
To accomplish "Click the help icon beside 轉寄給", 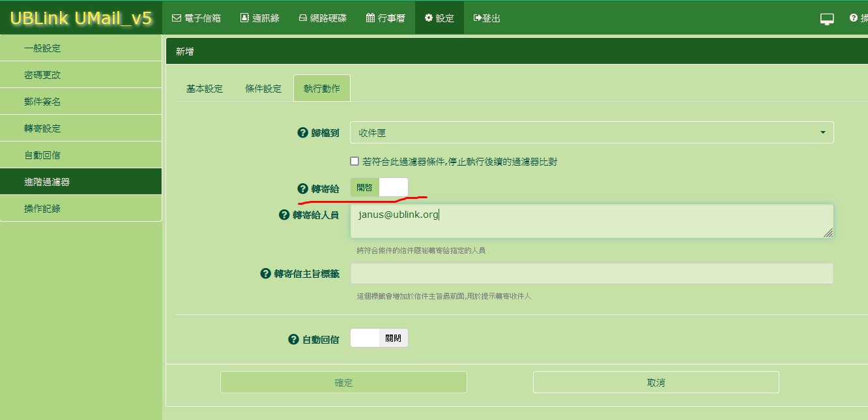I will point(302,188).
